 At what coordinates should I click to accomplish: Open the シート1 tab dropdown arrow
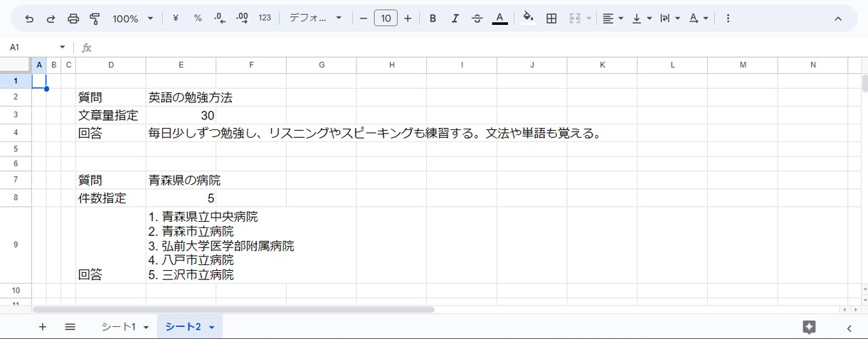point(146,328)
